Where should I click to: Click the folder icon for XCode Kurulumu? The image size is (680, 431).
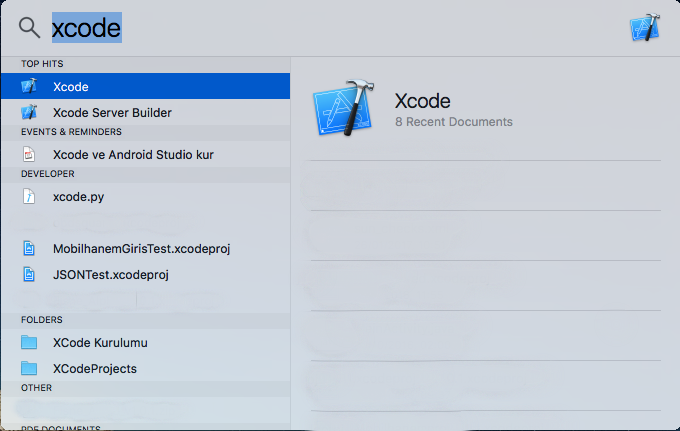tap(29, 342)
